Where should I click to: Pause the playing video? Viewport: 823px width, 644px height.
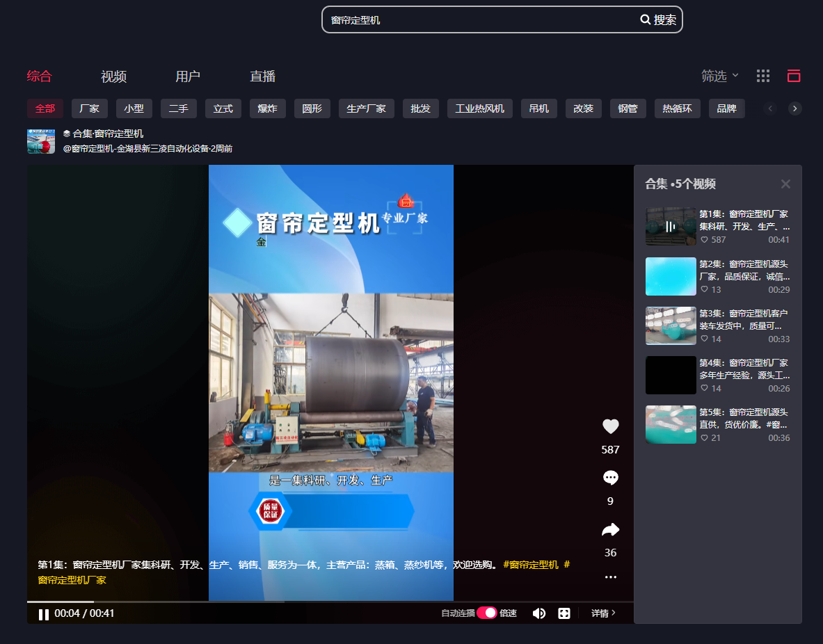pyautogui.click(x=43, y=614)
